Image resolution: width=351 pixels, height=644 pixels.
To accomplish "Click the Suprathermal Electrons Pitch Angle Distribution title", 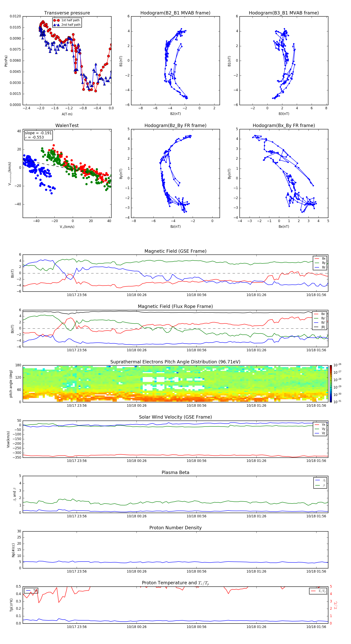I will pyautogui.click(x=175, y=362).
